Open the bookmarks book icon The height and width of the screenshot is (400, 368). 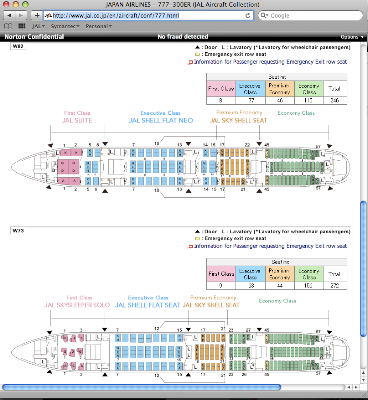pos(8,26)
